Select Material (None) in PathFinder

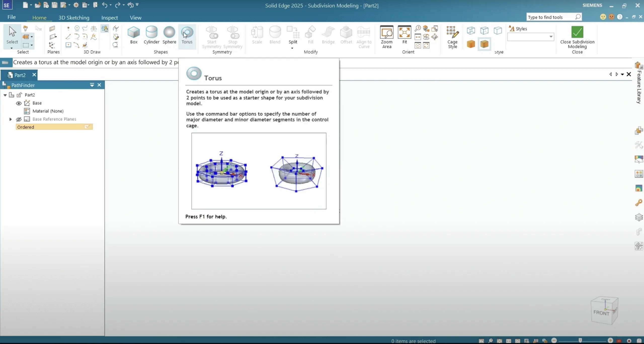click(48, 111)
